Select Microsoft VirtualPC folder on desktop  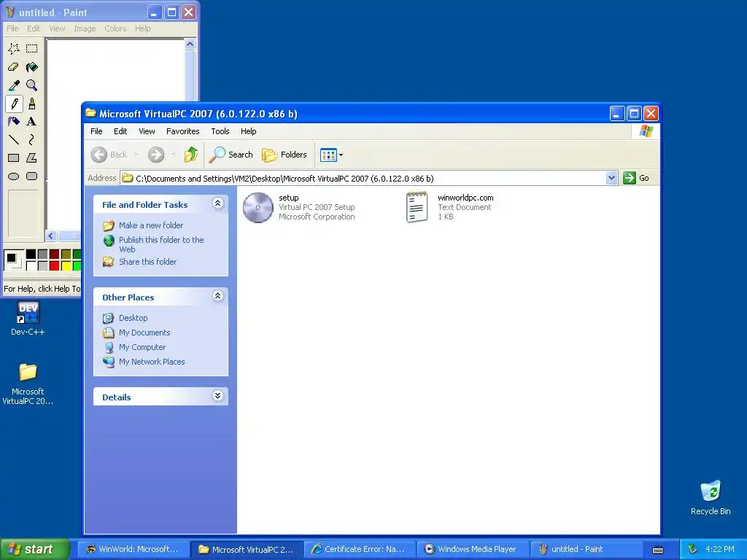coord(28,384)
